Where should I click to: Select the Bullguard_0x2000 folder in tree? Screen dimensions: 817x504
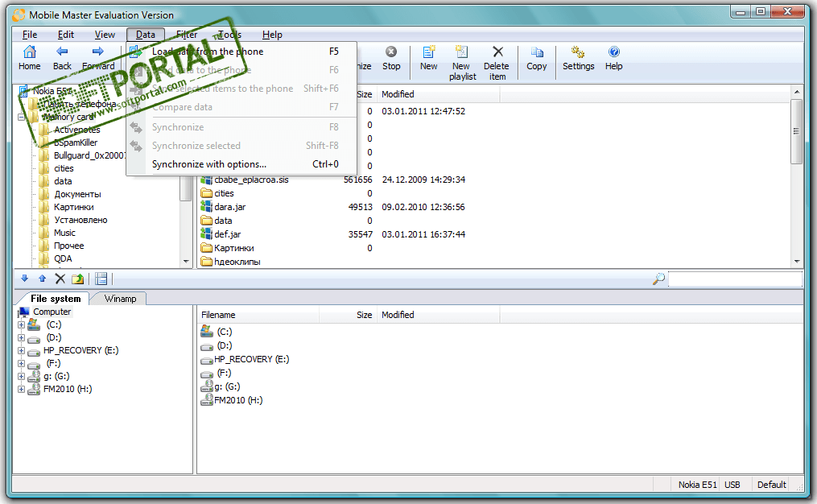coord(89,155)
